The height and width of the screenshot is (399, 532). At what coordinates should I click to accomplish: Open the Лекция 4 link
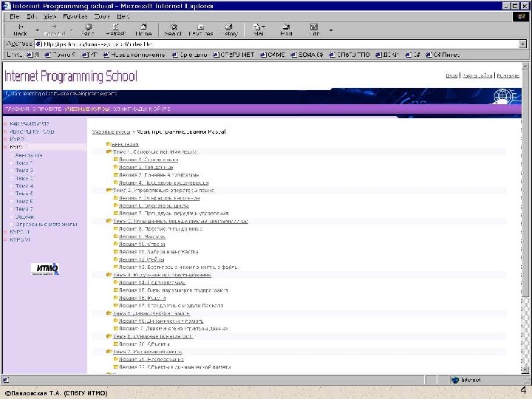tap(163, 183)
